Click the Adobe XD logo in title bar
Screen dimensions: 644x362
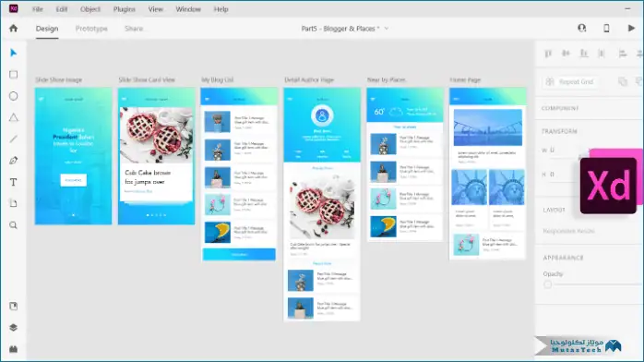click(14, 8)
